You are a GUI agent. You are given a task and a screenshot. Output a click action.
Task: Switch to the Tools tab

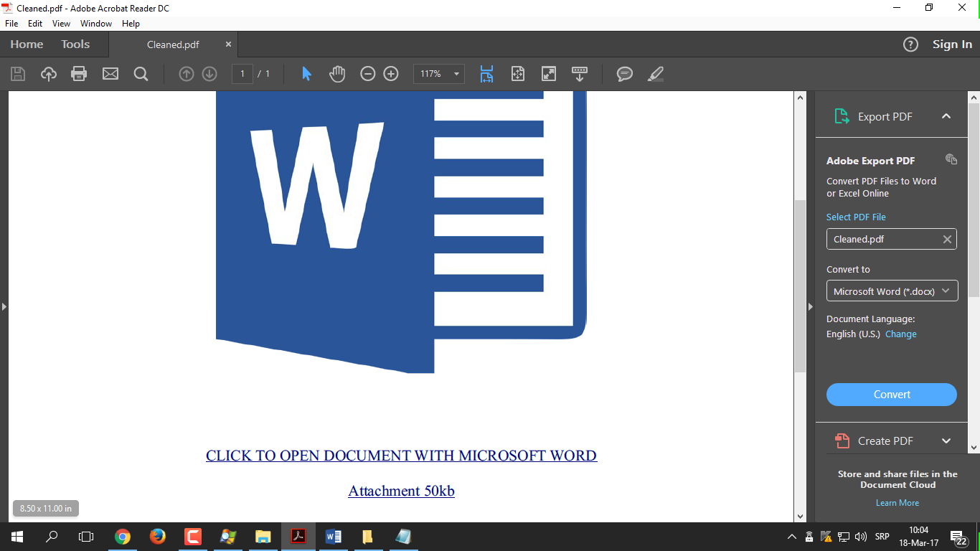coord(75,44)
